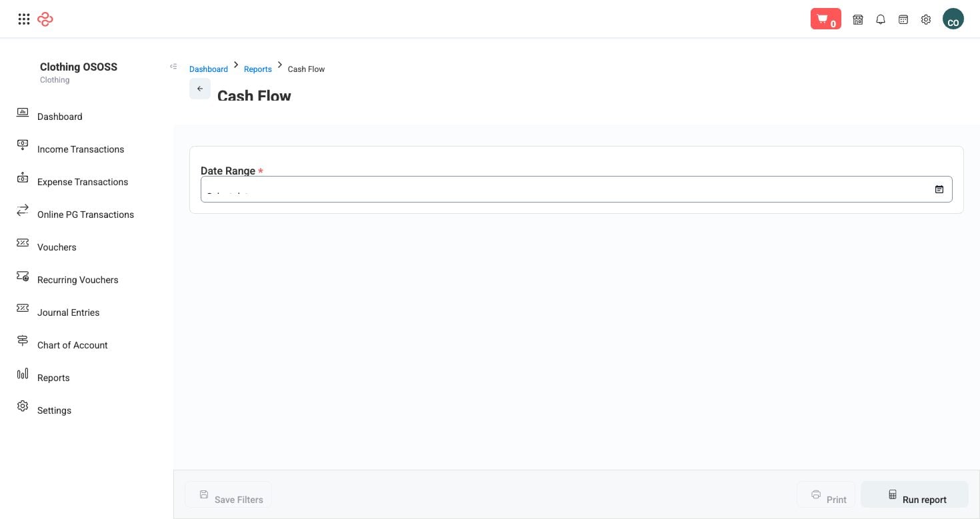
Task: Click the red shopping cart icon
Action: tap(825, 19)
